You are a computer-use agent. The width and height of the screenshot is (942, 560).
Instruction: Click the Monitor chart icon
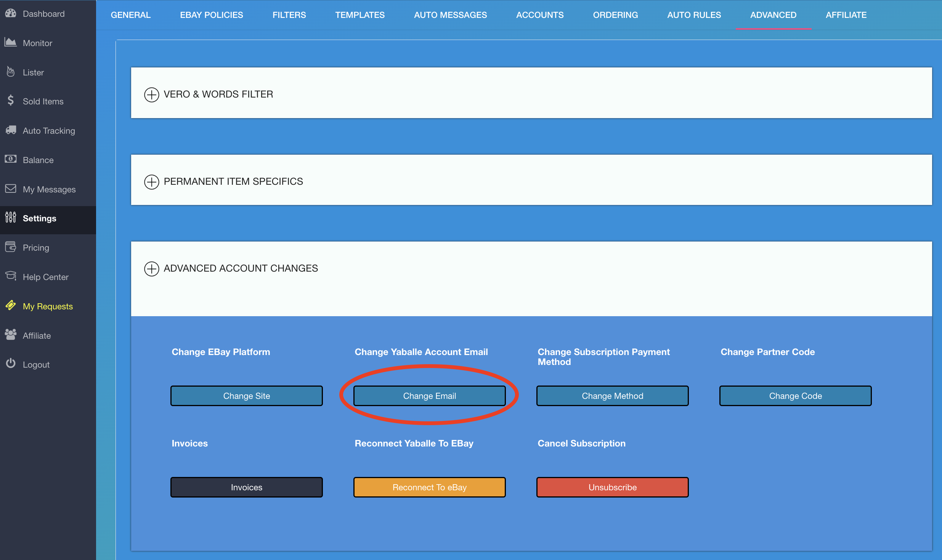11,42
